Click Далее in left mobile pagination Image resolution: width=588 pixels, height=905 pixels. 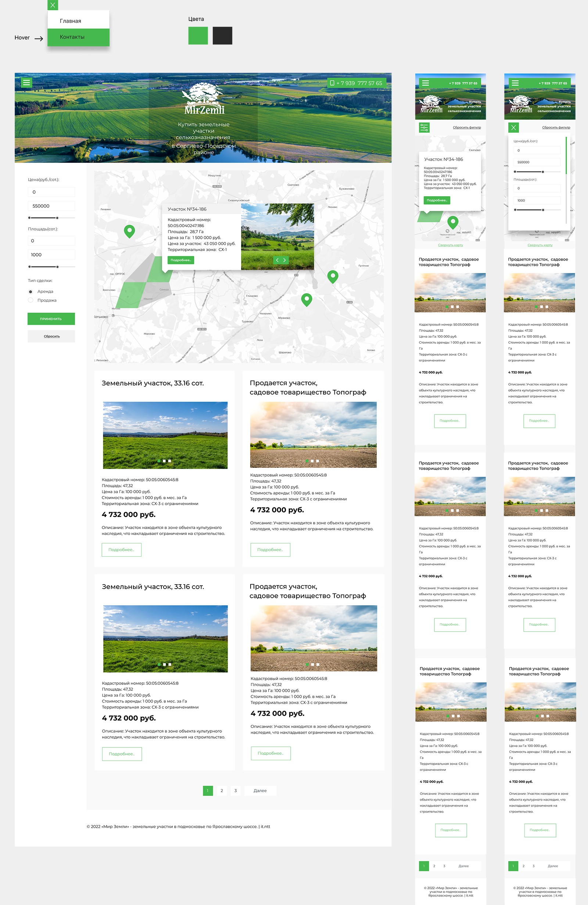[464, 866]
